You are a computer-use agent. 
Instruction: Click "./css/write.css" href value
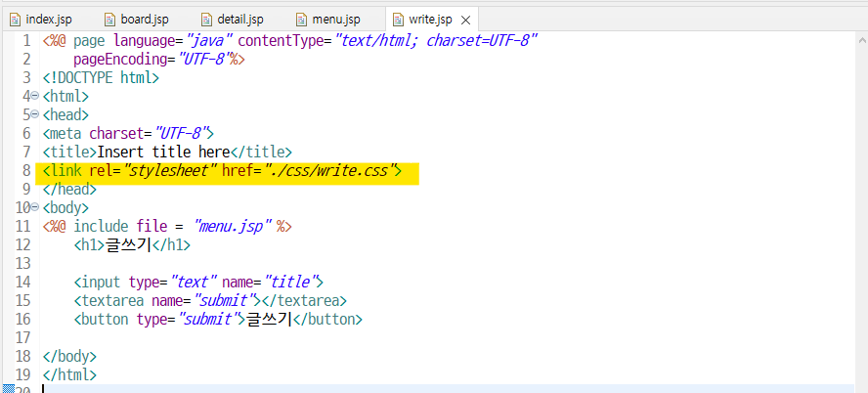point(328,170)
